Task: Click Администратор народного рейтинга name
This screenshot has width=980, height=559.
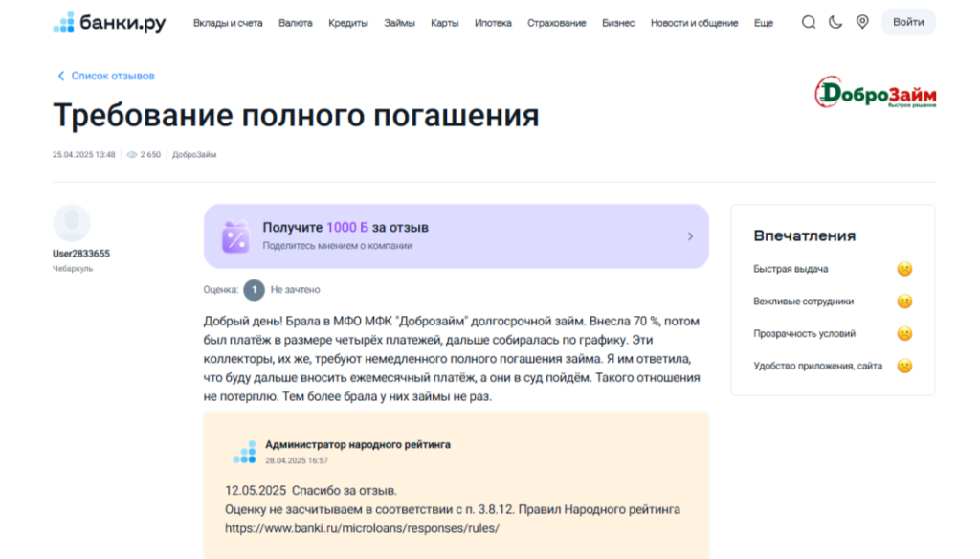Action: (358, 444)
